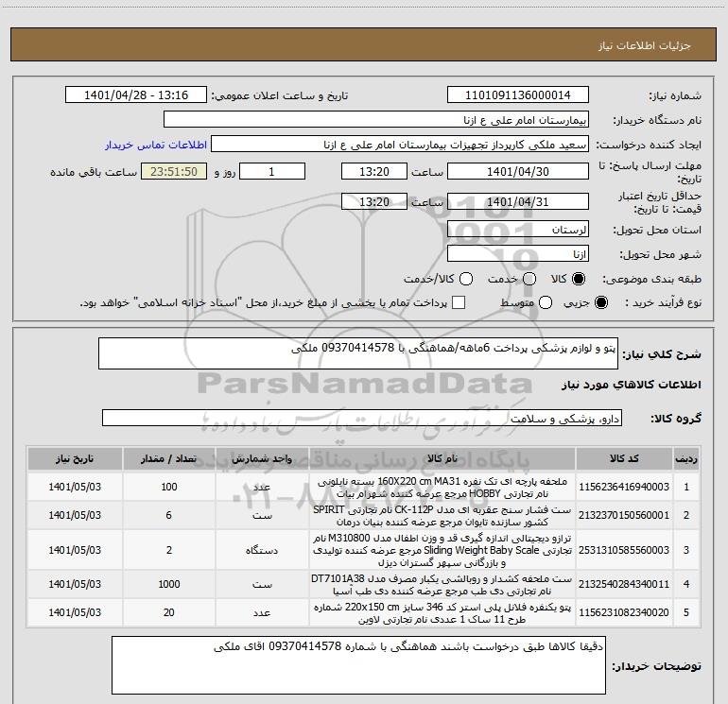728x704 pixels.
Task: Click product code 2132540284340011
Action: 624,584
